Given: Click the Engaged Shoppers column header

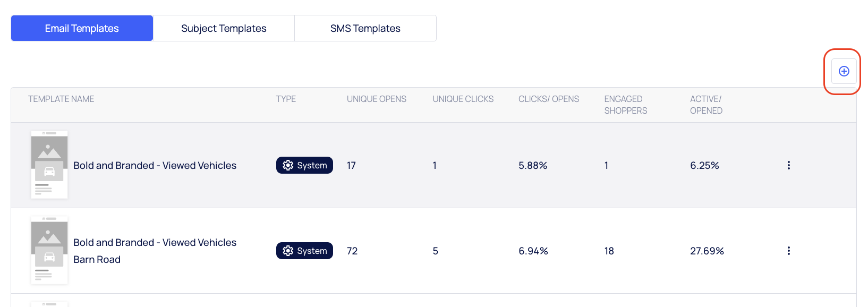Looking at the screenshot, I should [x=625, y=105].
